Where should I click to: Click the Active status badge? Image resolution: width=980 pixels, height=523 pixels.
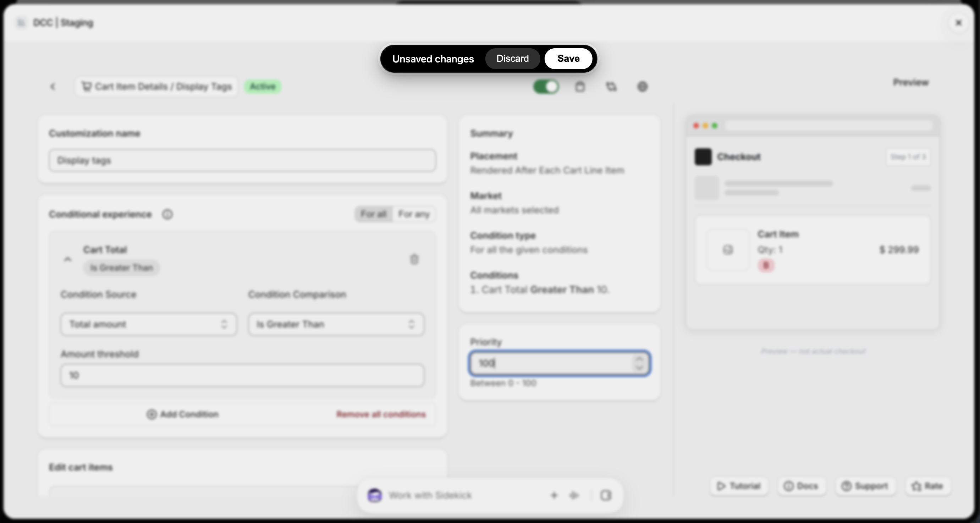coord(263,87)
